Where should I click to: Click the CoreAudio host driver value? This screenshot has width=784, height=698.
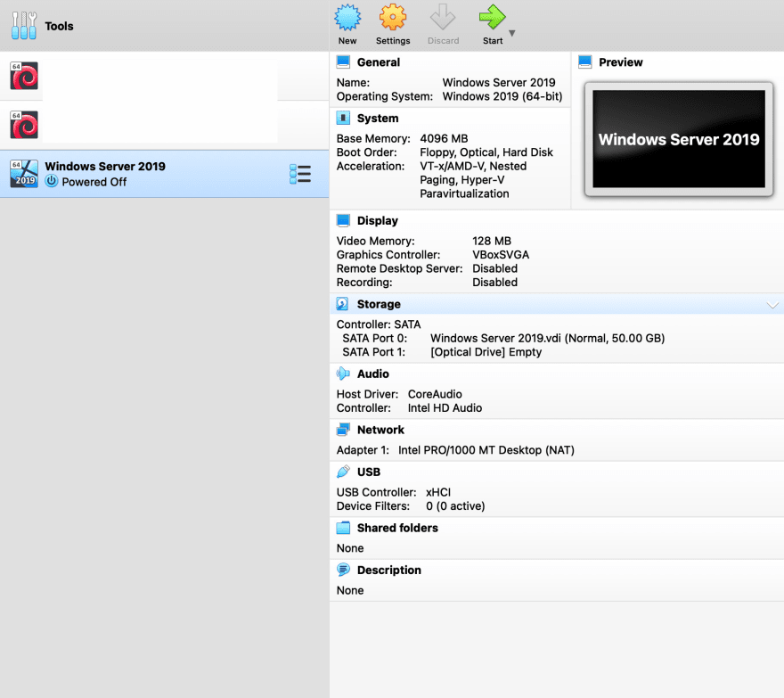[x=435, y=394]
